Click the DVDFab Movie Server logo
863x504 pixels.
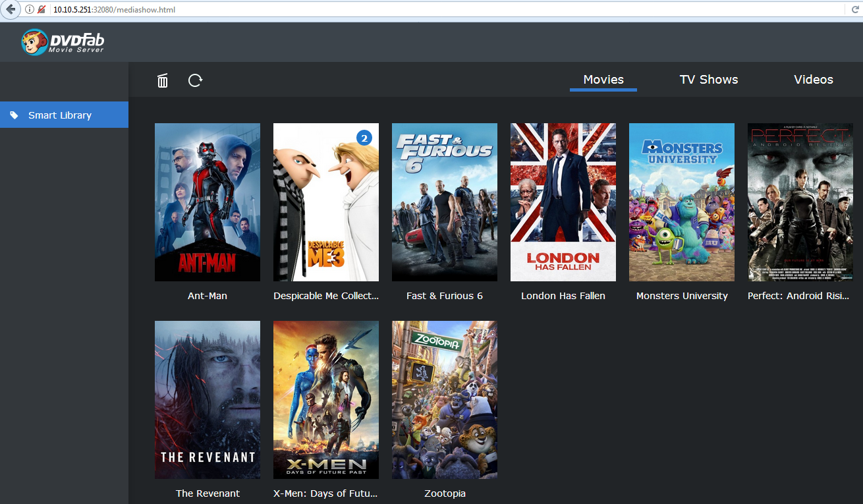click(63, 42)
